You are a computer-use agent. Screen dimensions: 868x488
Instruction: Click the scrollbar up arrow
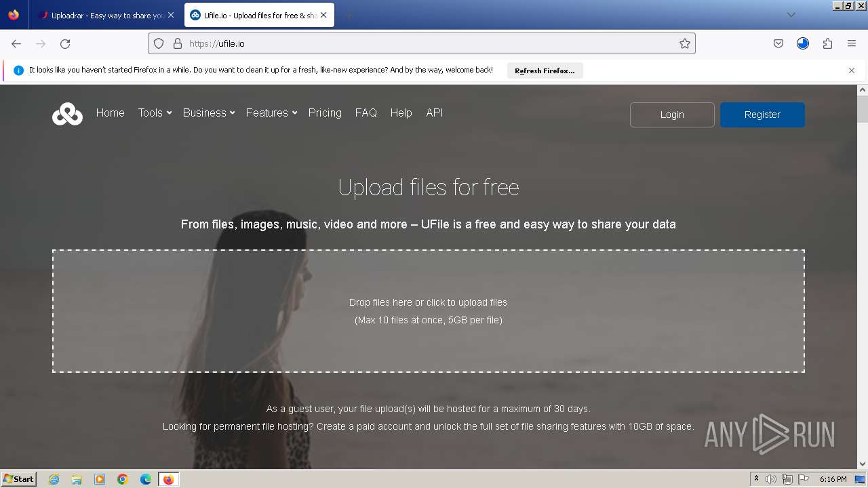pyautogui.click(x=863, y=89)
